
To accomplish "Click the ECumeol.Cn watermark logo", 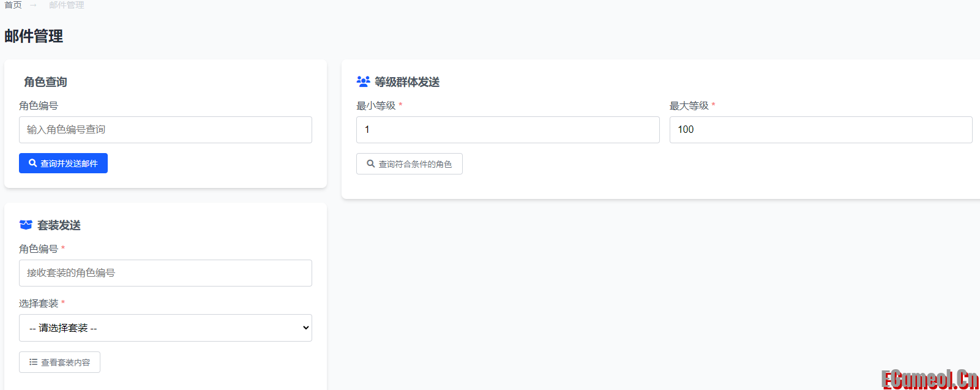I will click(929, 379).
